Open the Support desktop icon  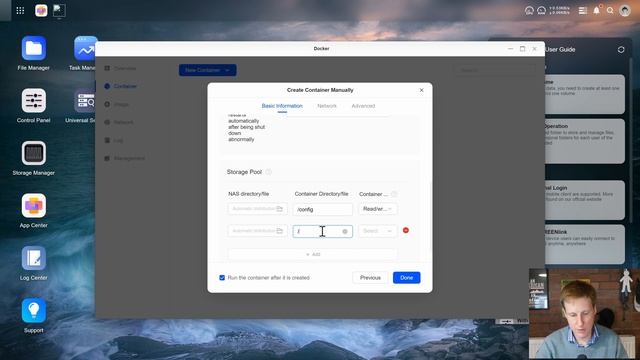point(33,311)
